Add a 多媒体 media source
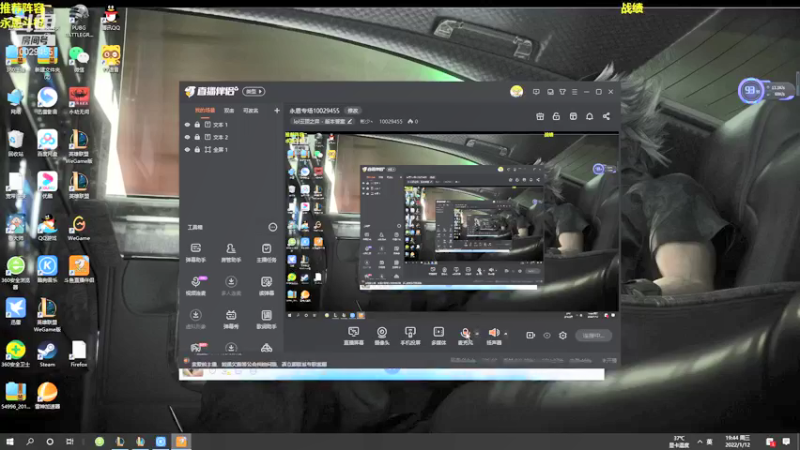The image size is (800, 450). point(438,336)
